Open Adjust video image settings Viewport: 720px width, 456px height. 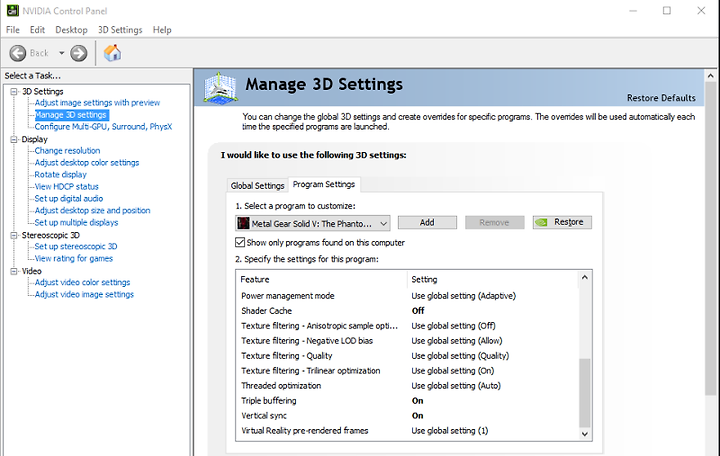click(84, 294)
